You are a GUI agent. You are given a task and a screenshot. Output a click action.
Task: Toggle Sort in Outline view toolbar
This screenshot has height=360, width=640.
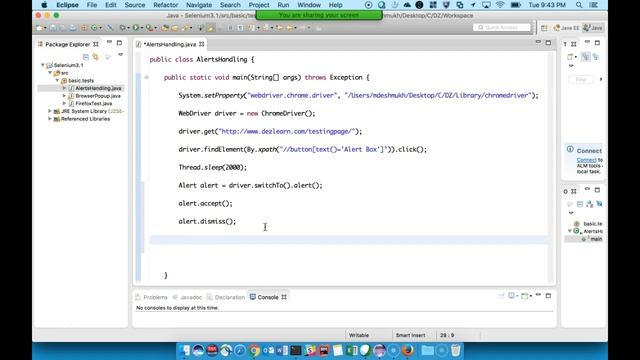point(589,204)
